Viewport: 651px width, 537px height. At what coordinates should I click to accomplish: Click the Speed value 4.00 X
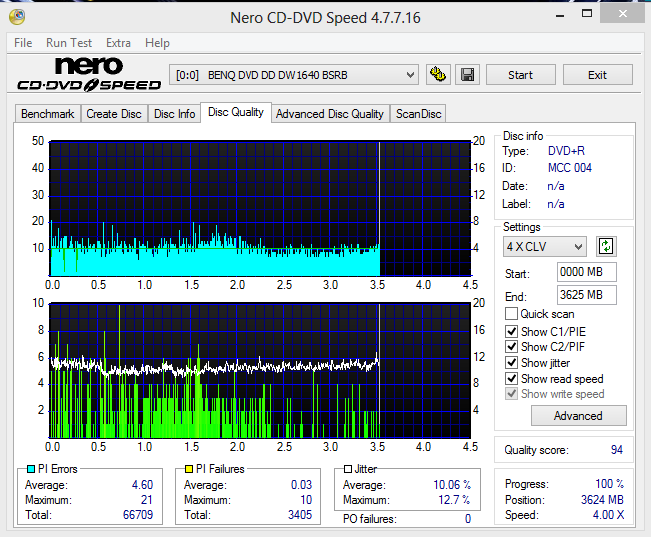click(608, 515)
